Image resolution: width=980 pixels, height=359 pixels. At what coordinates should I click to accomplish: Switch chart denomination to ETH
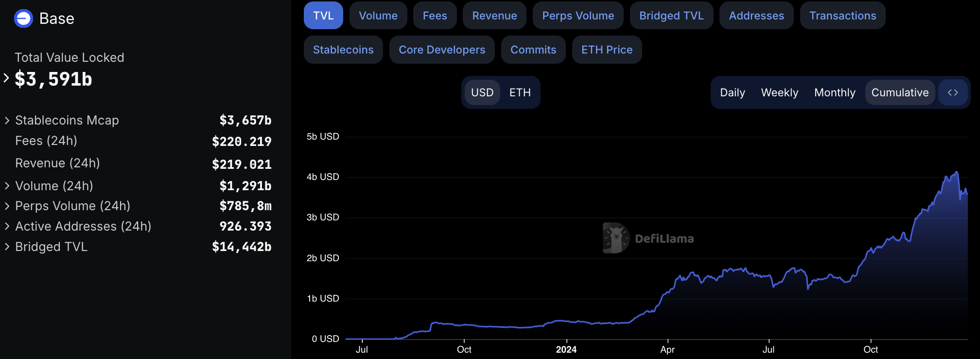coord(520,92)
